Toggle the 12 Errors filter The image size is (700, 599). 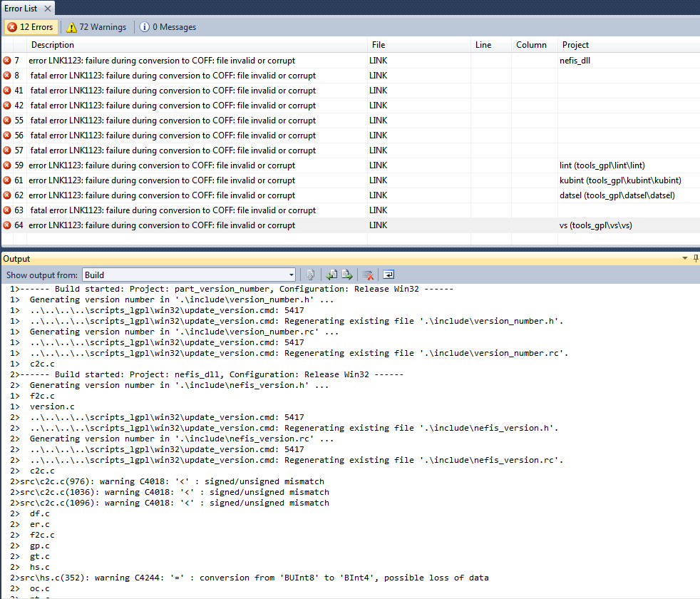point(30,27)
